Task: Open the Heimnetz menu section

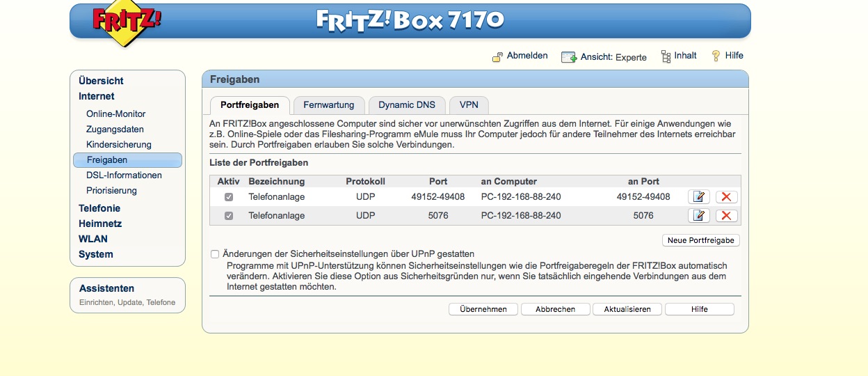Action: coord(100,224)
